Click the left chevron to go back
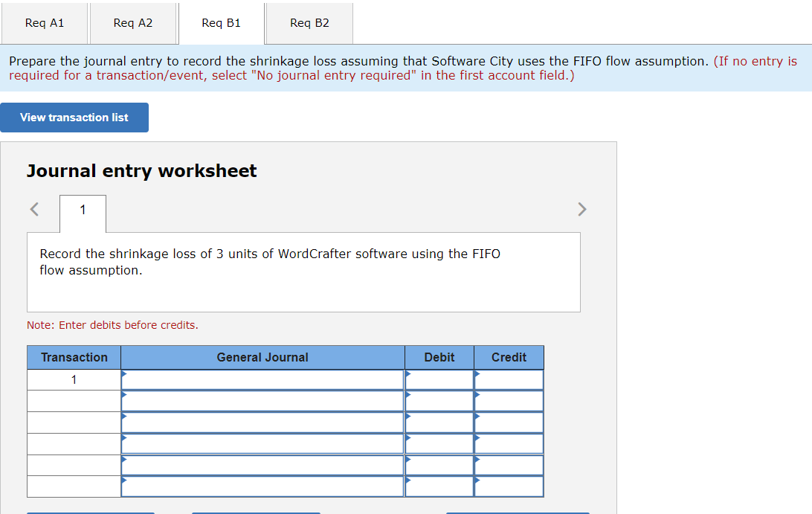This screenshot has width=812, height=514. click(33, 209)
